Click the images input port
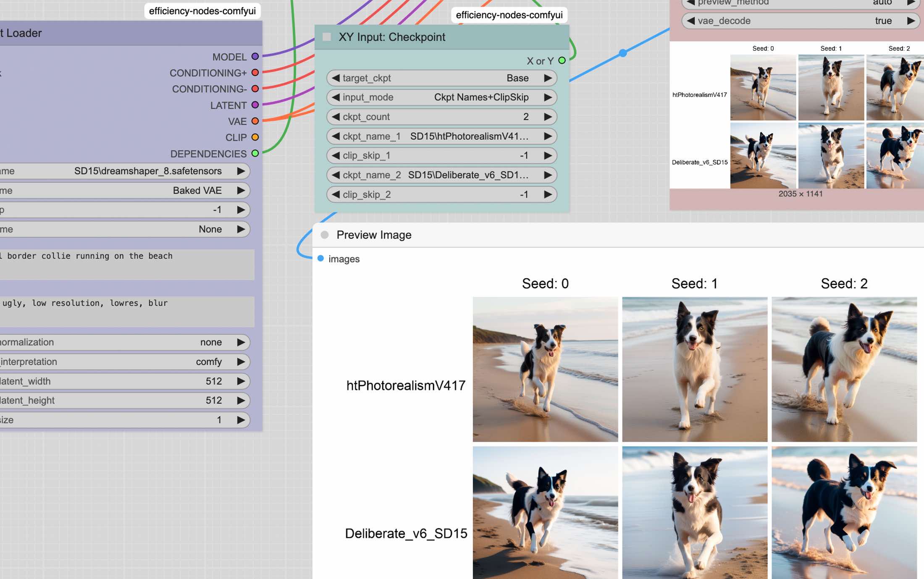 (x=320, y=258)
